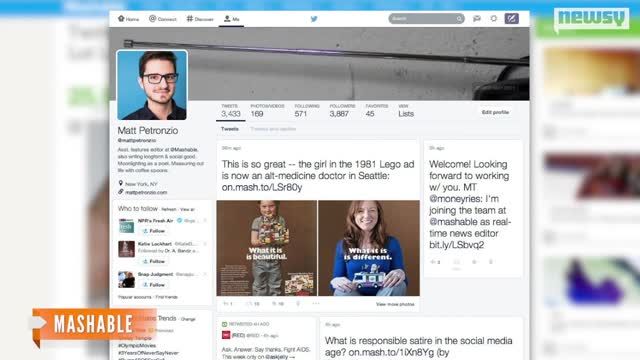640x360 pixels.
Task: Click NPR's Fresh Air verified badge
Action: 179,220
